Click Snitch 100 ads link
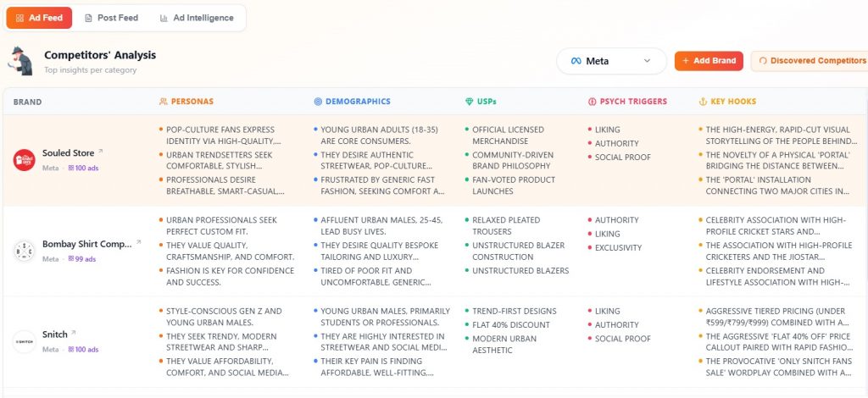Viewport: 868px width, 398px height. coord(83,350)
